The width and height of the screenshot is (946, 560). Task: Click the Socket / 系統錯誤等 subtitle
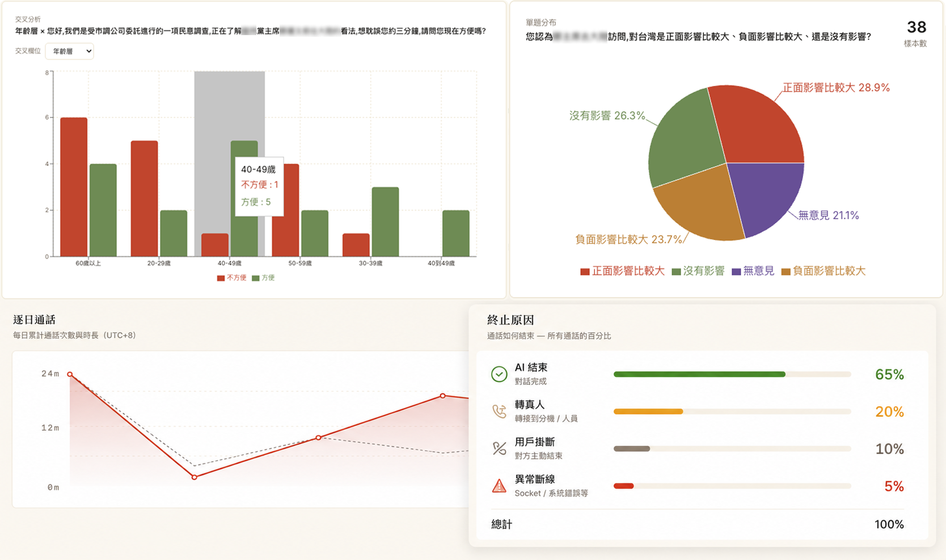click(x=551, y=493)
